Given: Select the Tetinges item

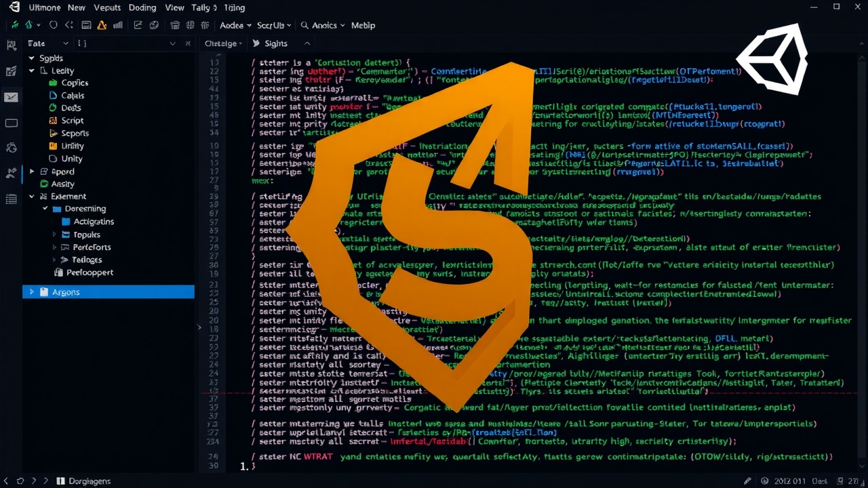Looking at the screenshot, I should (x=87, y=260).
